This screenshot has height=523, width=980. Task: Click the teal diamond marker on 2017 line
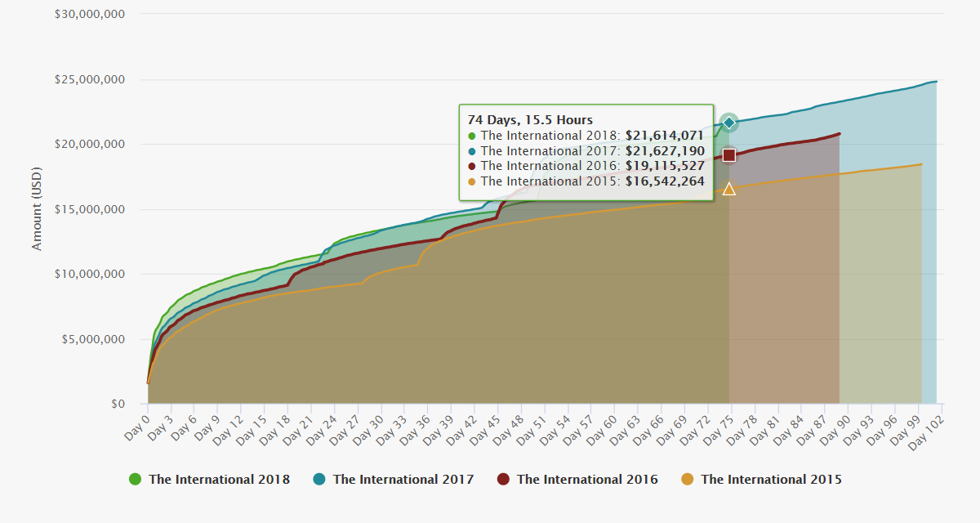tap(729, 123)
